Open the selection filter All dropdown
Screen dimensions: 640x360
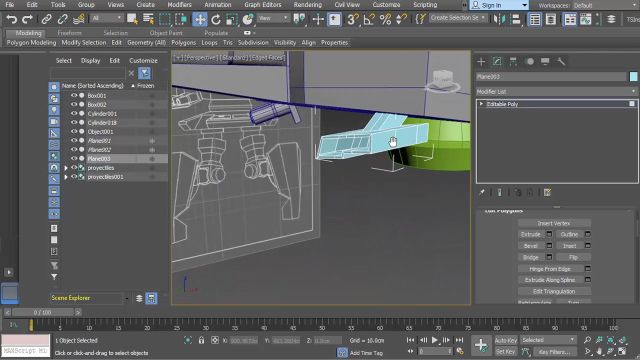[x=107, y=18]
